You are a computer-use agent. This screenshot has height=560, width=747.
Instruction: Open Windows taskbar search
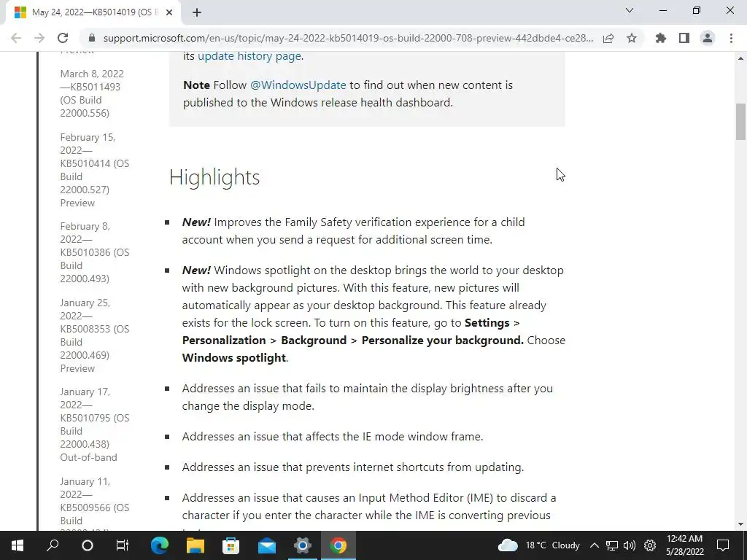coord(53,545)
